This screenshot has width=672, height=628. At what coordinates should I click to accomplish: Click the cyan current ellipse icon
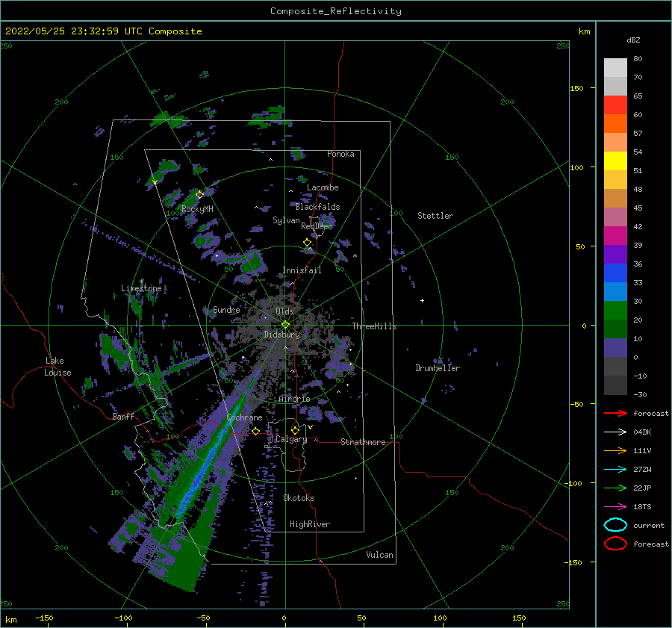(x=615, y=525)
